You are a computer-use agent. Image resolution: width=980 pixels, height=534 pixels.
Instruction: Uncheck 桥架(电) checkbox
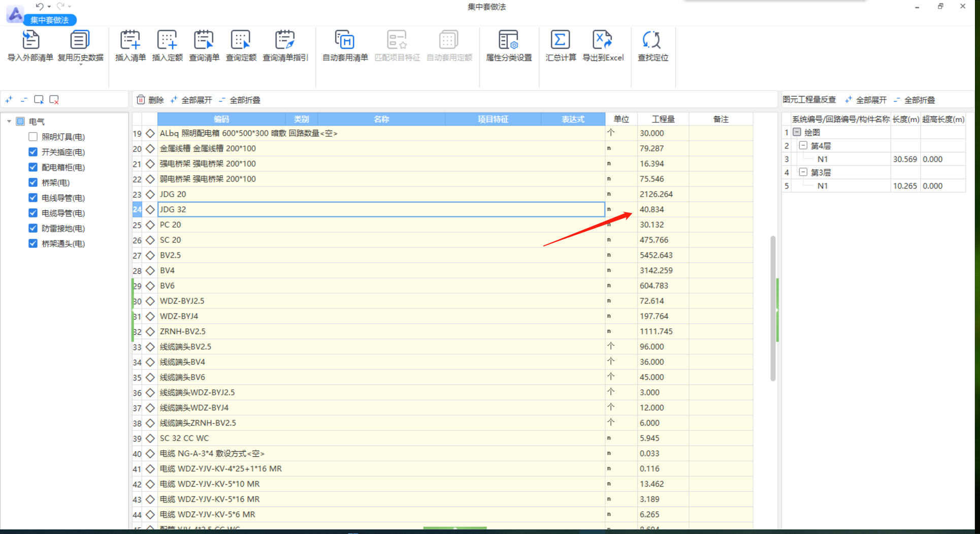[33, 182]
